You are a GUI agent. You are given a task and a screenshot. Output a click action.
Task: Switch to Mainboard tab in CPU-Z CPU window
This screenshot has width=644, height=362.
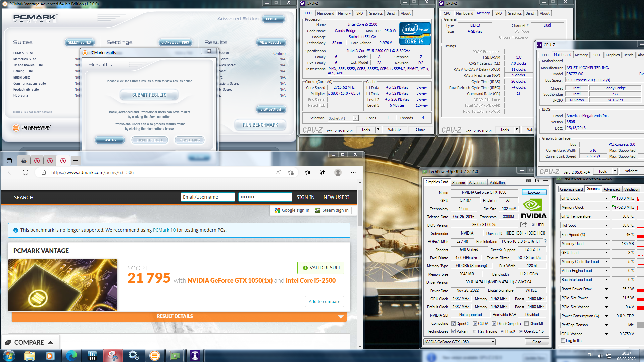(326, 13)
